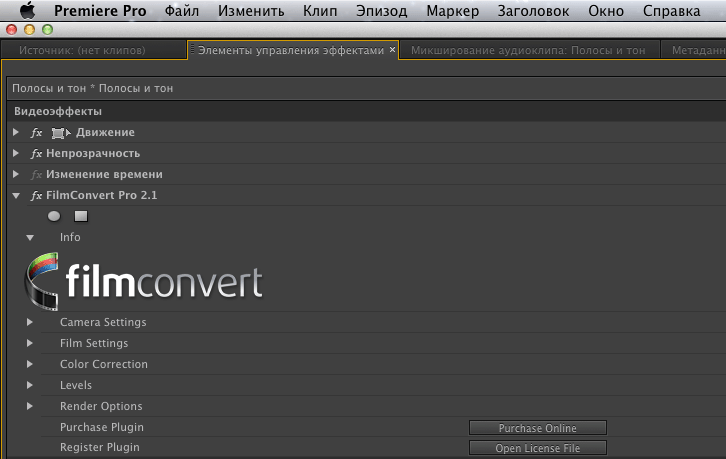Click the filmconvert wordmark text
Viewport: 726px width, 459px height.
click(x=164, y=282)
